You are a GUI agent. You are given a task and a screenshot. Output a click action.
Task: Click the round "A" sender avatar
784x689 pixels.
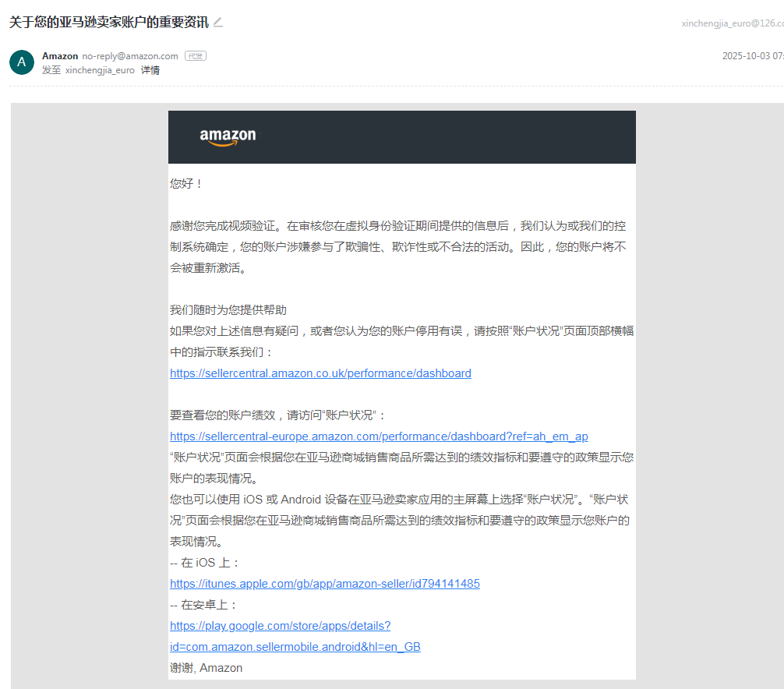pyautogui.click(x=22, y=62)
